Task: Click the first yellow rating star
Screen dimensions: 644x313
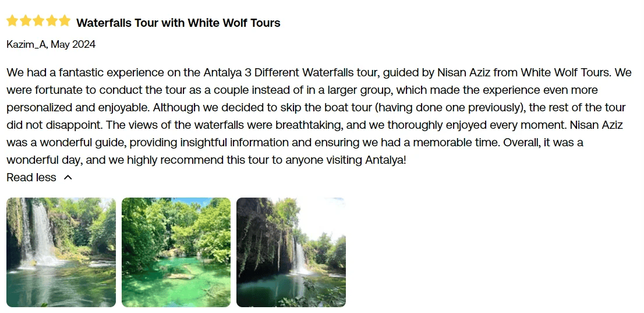Action: 12,22
